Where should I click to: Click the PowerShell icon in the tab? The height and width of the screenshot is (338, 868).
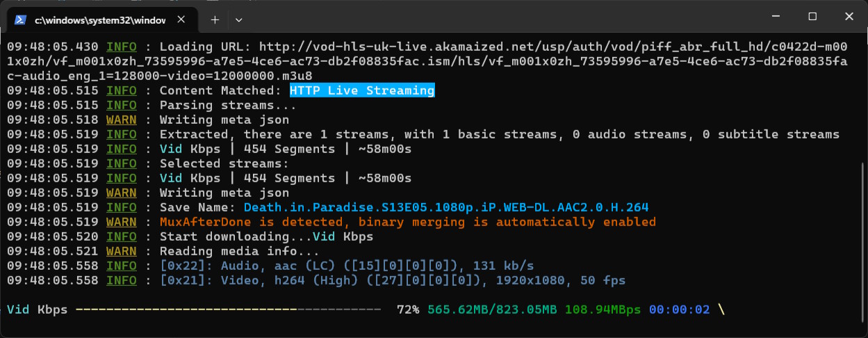(21, 20)
